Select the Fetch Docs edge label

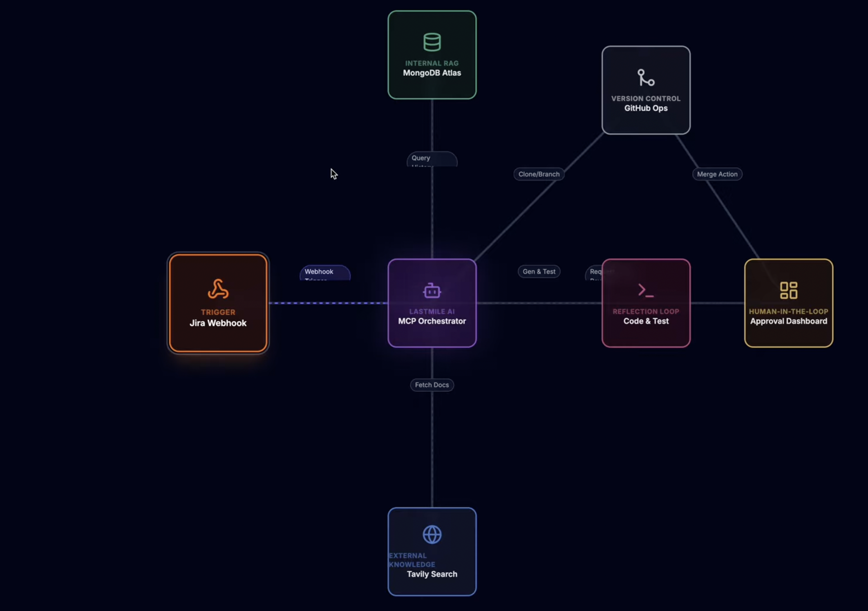click(x=432, y=385)
